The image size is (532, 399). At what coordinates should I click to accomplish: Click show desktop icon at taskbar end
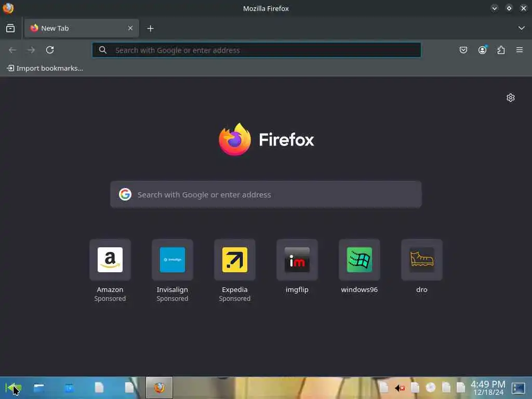click(518, 388)
